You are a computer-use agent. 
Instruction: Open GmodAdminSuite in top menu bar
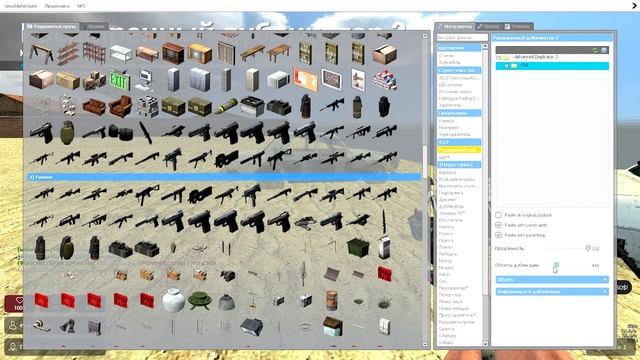[x=21, y=6]
